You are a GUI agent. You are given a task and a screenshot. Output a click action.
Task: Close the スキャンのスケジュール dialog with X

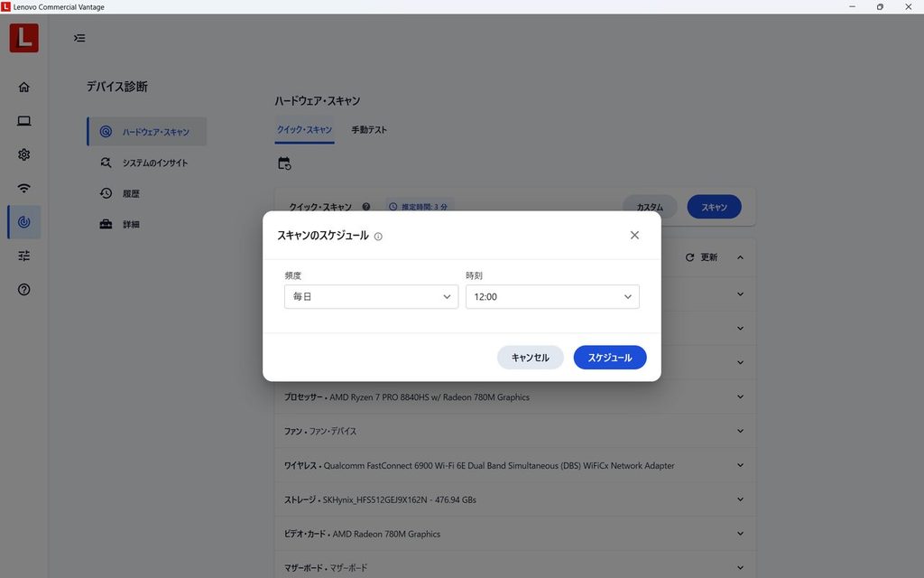coord(634,236)
